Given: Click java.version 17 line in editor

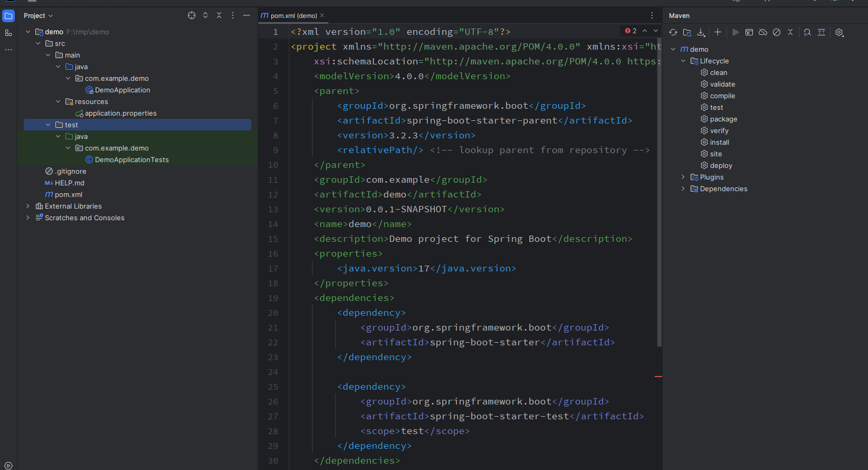Looking at the screenshot, I should click(x=427, y=268).
